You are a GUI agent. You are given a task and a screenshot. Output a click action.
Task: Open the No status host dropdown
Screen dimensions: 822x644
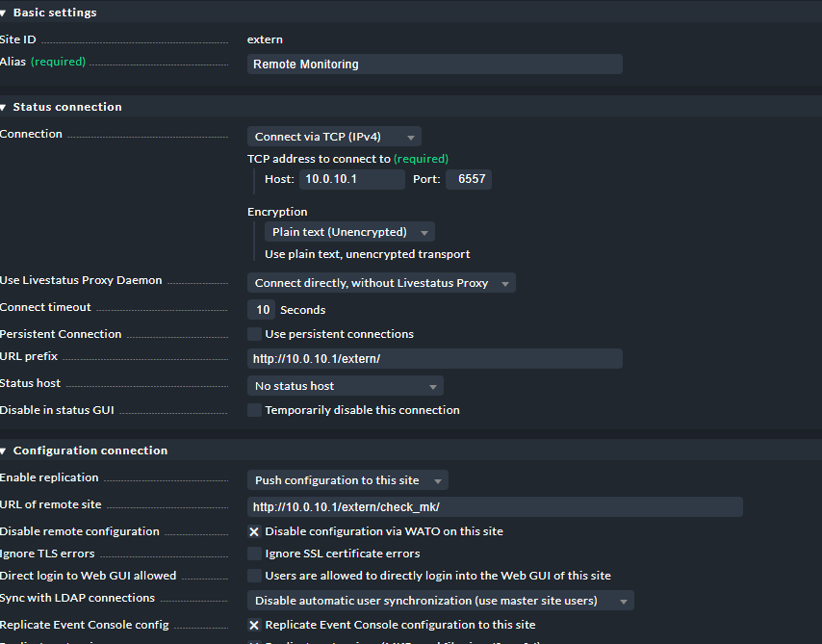click(345, 386)
